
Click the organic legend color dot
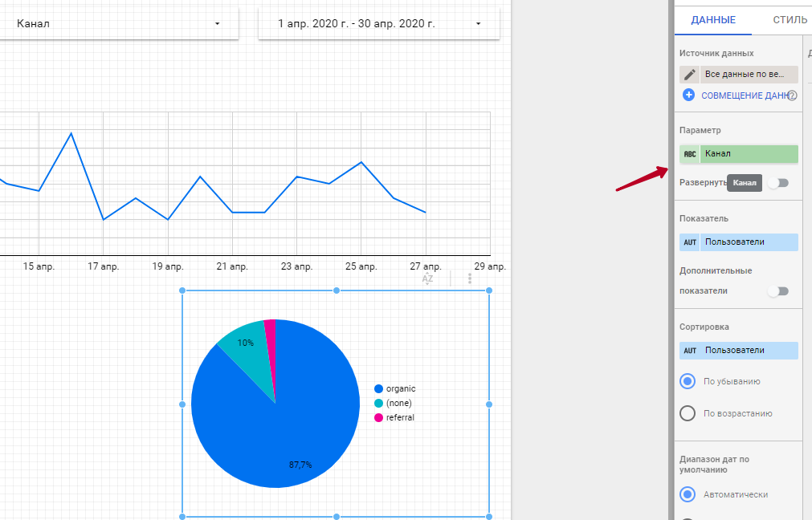[x=379, y=389]
